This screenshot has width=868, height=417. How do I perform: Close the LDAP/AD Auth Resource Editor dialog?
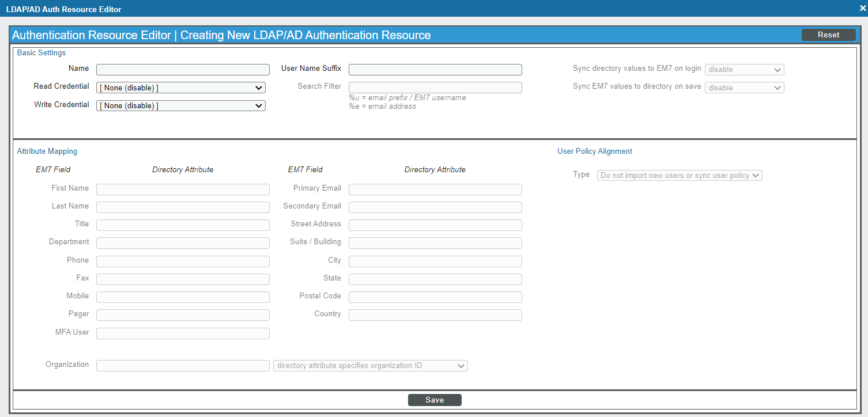coord(862,8)
